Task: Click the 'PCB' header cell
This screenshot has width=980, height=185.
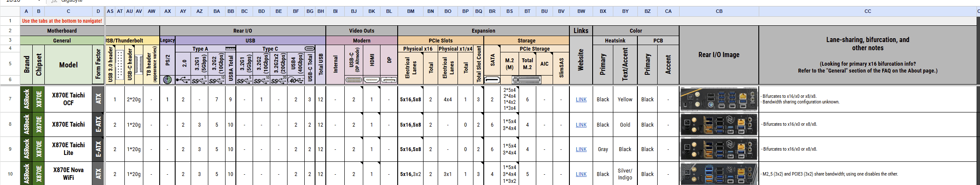Action: (658, 41)
